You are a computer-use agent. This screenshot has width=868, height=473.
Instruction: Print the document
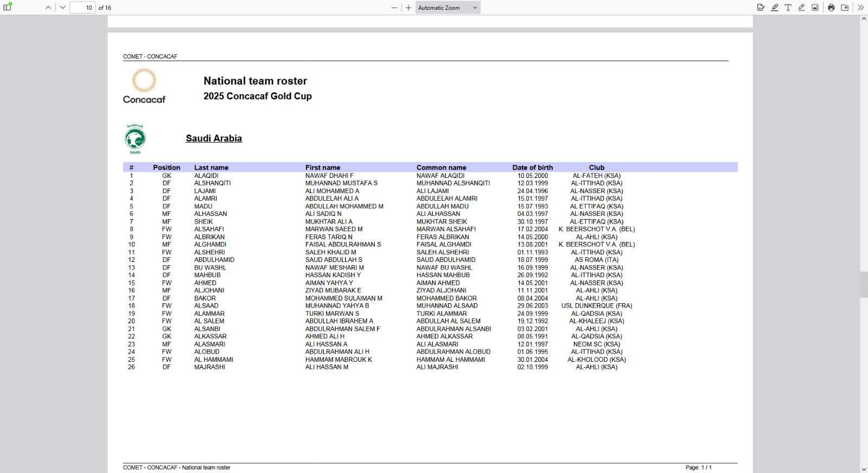coord(831,8)
